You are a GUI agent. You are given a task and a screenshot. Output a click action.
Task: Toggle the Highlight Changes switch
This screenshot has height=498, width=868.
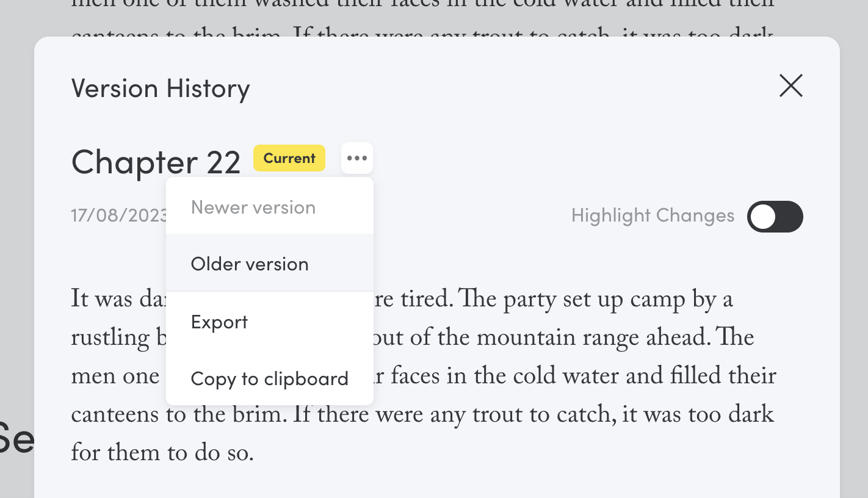[x=775, y=217]
